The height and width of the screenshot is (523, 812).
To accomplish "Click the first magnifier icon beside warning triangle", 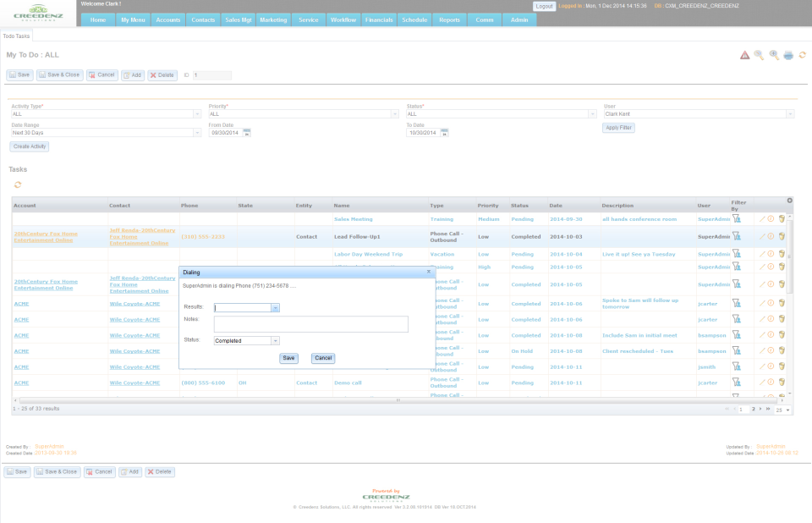I will point(759,55).
